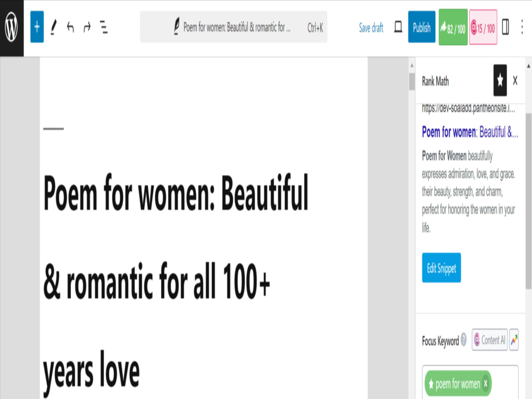Open the post title command palette bar

click(x=234, y=27)
